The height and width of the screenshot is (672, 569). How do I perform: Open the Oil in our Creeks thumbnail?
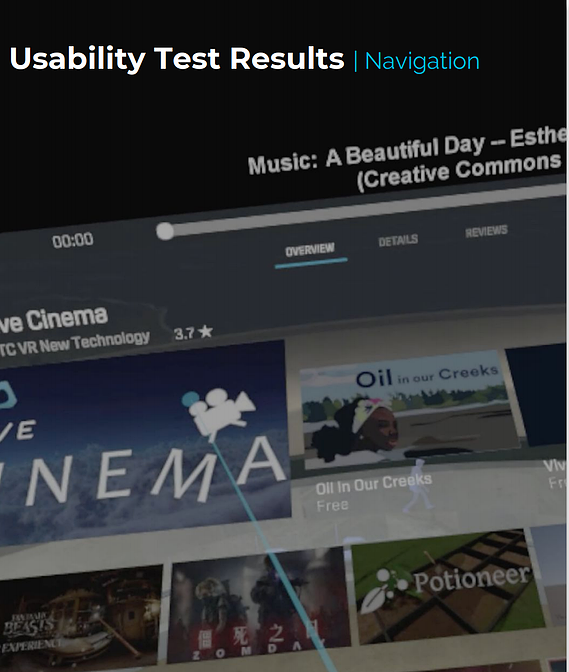coord(409,409)
